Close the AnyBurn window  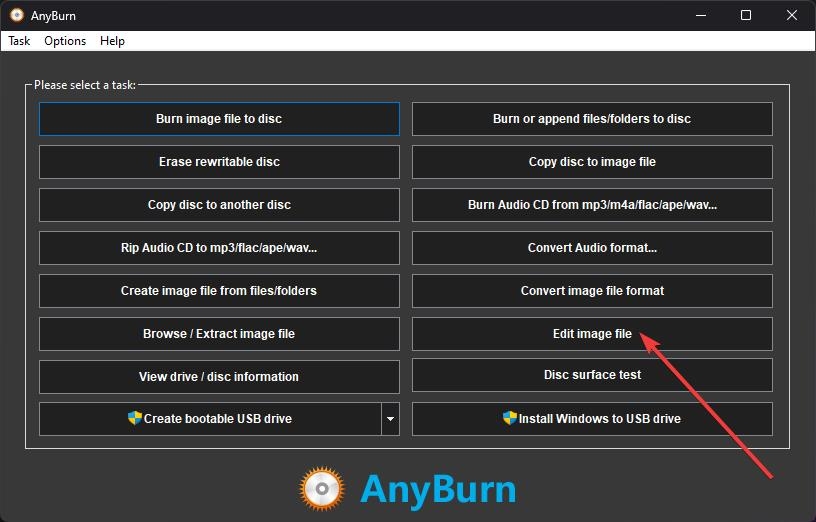pos(792,15)
